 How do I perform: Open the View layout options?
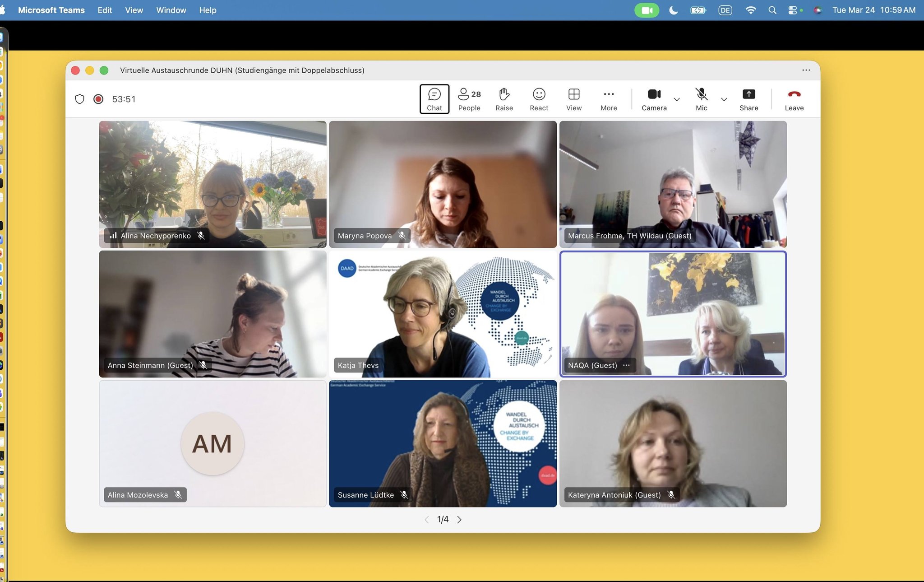[574, 99]
